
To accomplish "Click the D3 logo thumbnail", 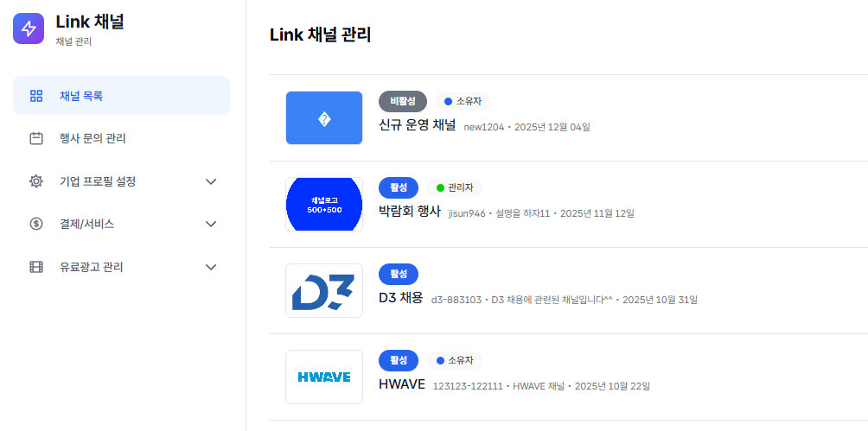I will coord(324,290).
